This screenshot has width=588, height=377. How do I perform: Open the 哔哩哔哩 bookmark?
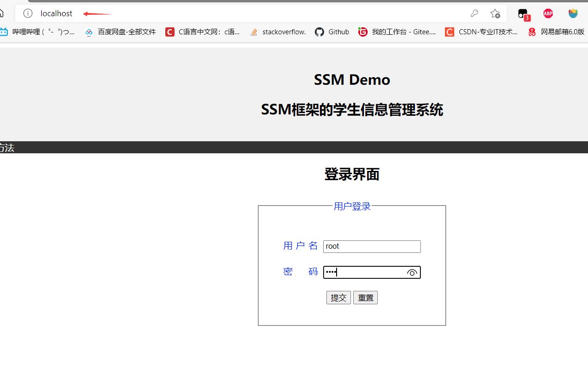tap(37, 32)
